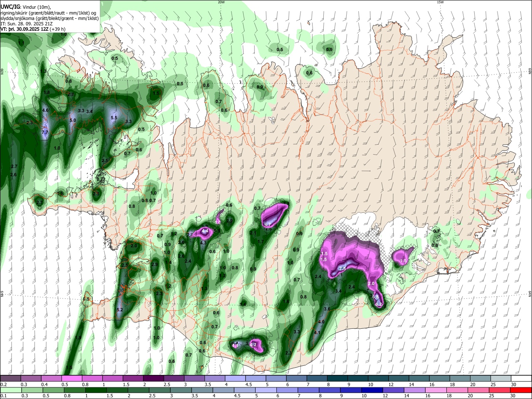
Task: Choose the deep blue lower swatch between 10 and 12
Action: click(x=372, y=390)
